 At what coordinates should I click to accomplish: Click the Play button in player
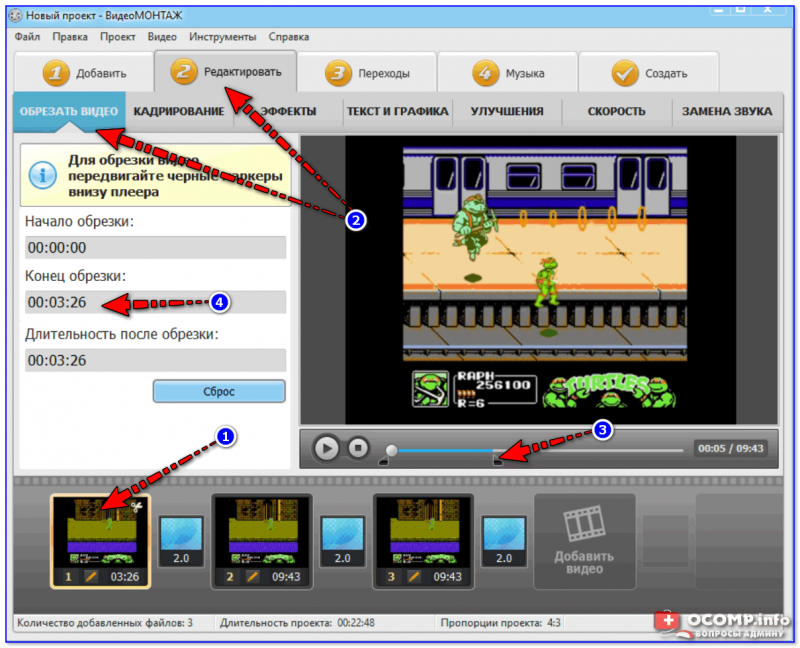click(327, 448)
